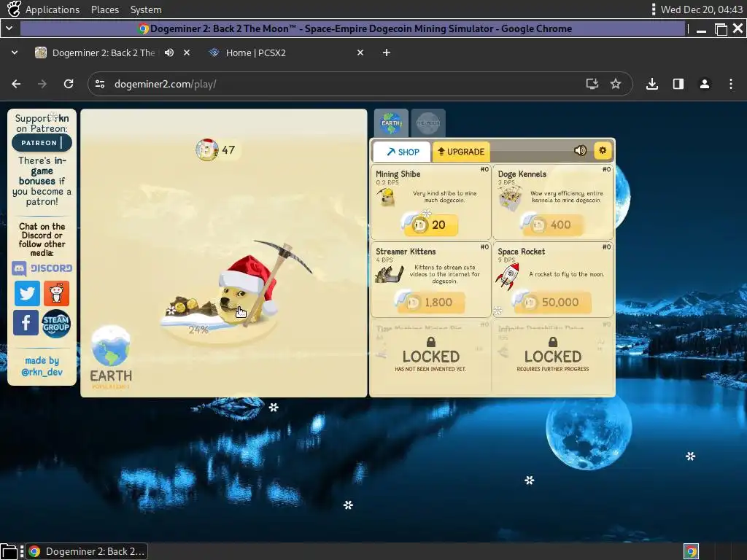Click the Doge Kennels picture
The height and width of the screenshot is (560, 747).
coord(510,198)
